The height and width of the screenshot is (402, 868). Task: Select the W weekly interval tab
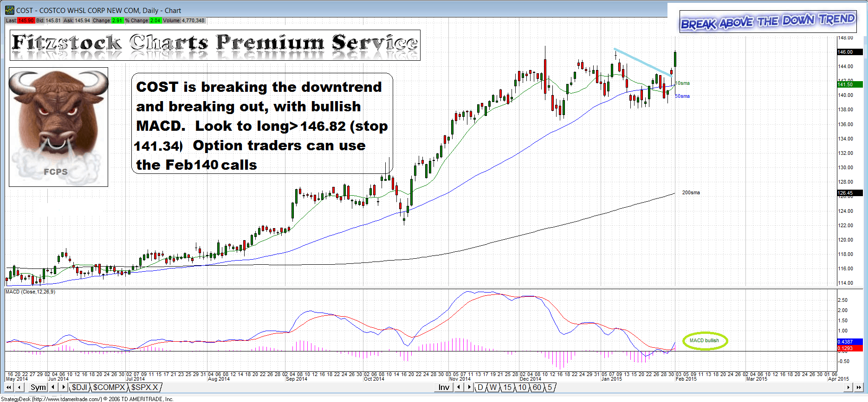pos(493,387)
